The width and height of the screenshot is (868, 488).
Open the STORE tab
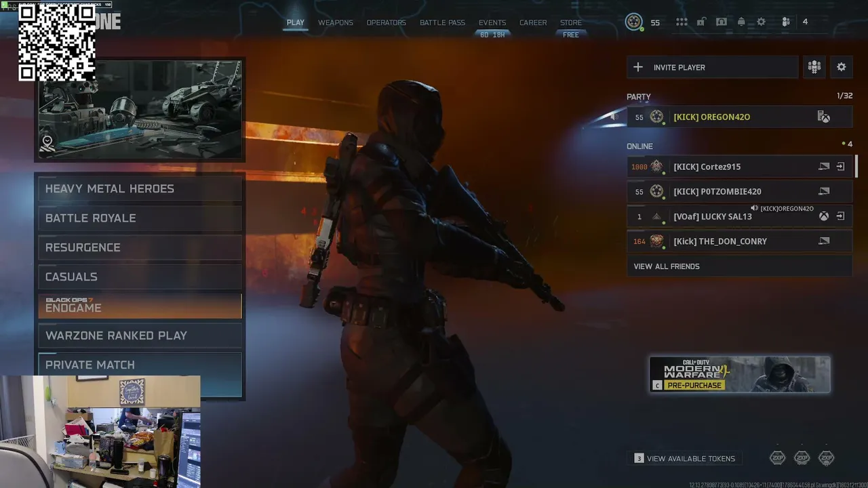point(571,22)
